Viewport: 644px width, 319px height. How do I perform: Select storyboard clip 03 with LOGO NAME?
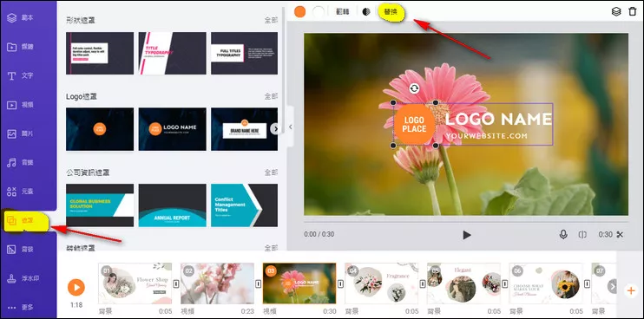(x=299, y=283)
